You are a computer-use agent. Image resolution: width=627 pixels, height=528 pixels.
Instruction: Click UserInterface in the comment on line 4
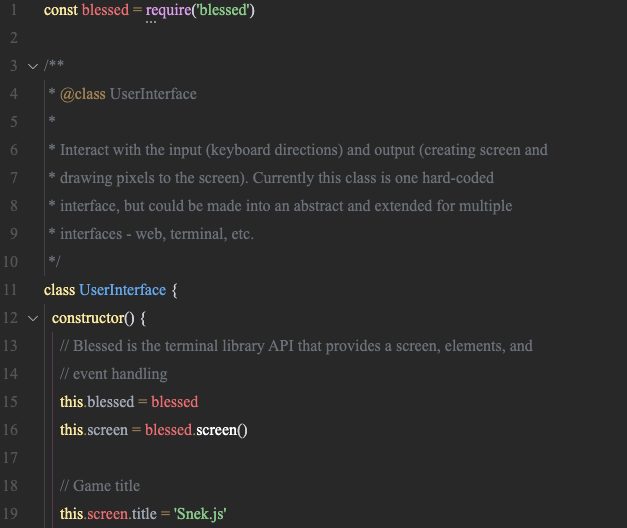(153, 94)
